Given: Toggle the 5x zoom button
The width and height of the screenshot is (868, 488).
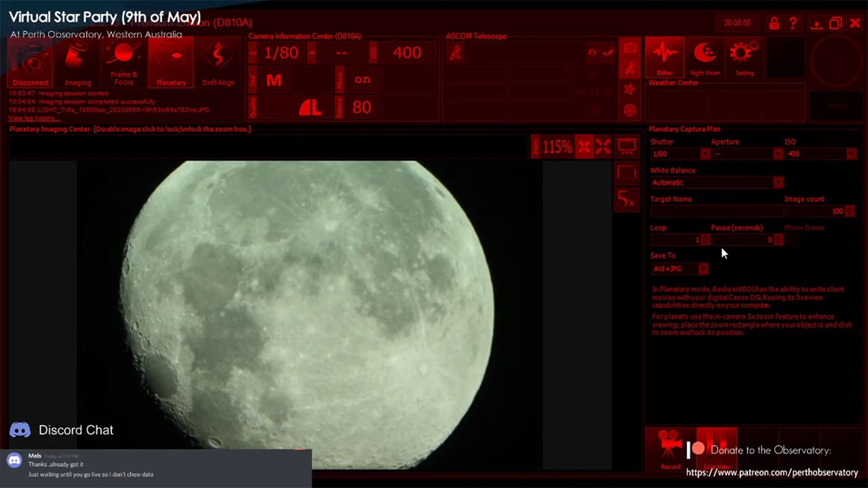Looking at the screenshot, I should [x=627, y=199].
